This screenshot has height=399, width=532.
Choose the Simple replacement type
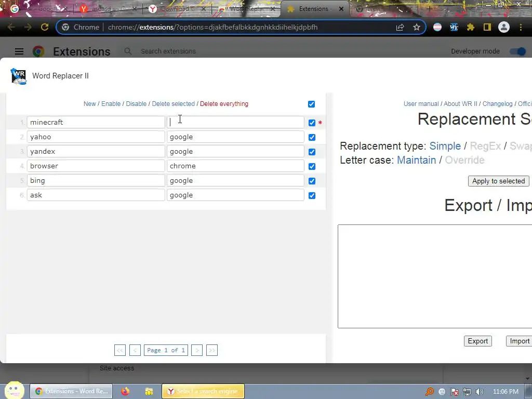[x=445, y=146]
